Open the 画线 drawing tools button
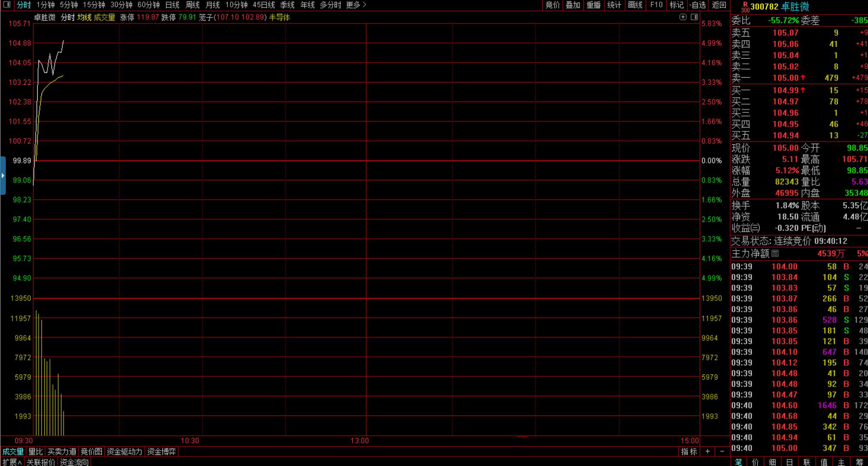 tap(635, 5)
